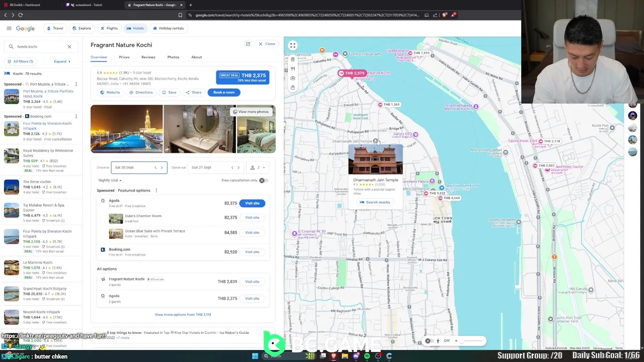Share the hotel with Share button
The image size is (644, 362).
(193, 93)
